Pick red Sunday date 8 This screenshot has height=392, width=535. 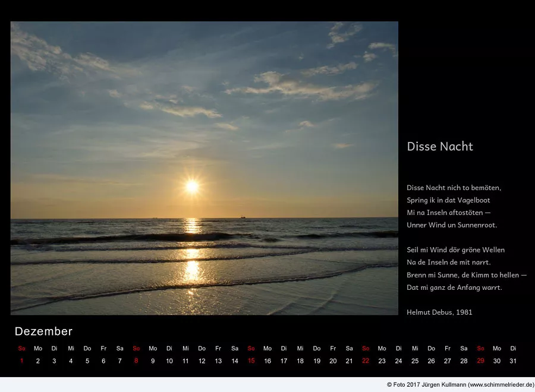(136, 361)
